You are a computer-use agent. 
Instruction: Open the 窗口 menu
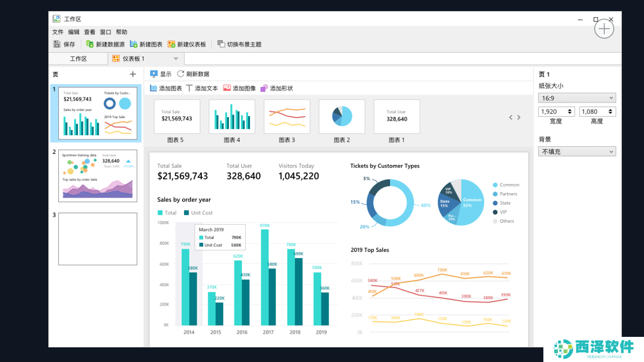[x=106, y=32]
